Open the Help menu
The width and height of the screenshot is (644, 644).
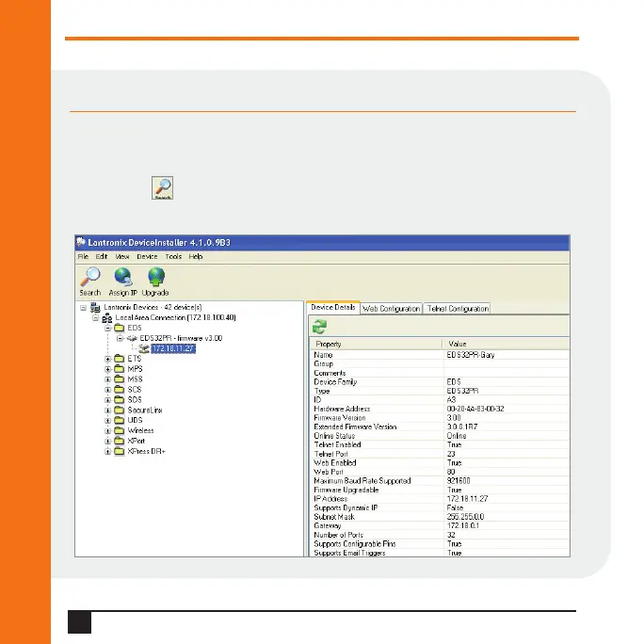(196, 257)
